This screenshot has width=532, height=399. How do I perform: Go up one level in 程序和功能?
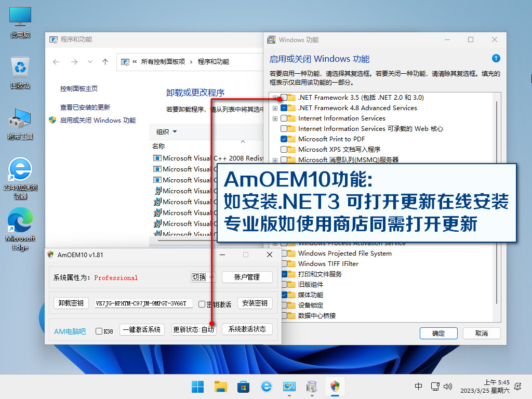105,62
